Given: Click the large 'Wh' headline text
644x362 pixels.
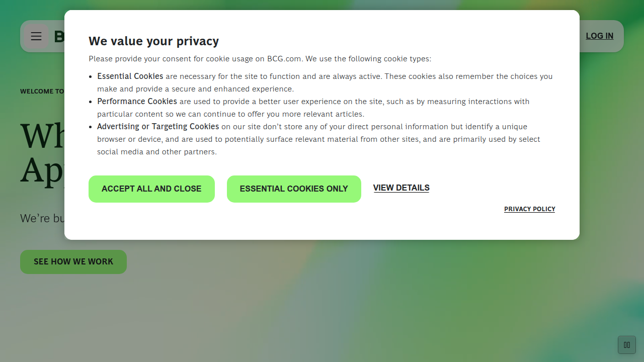Looking at the screenshot, I should [42, 136].
